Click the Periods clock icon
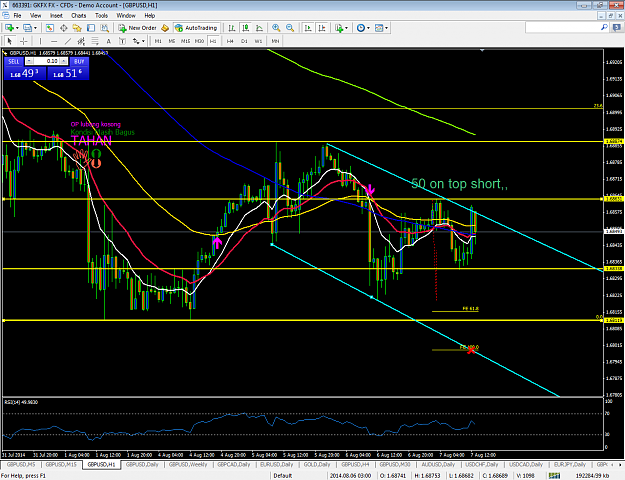Screen dimensions: 625x480 coord(361,28)
